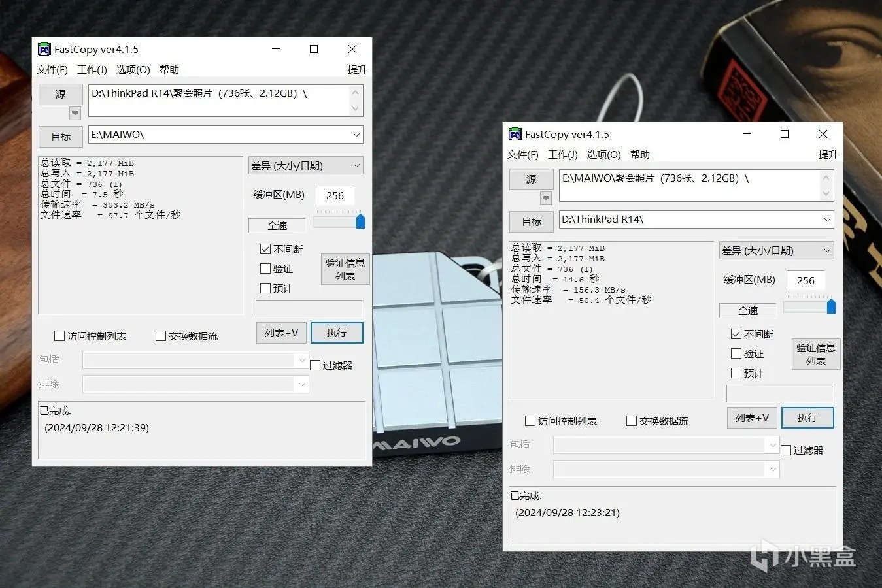Enable 访问控制列表 checkbox in MAIWO-target window

[59, 336]
